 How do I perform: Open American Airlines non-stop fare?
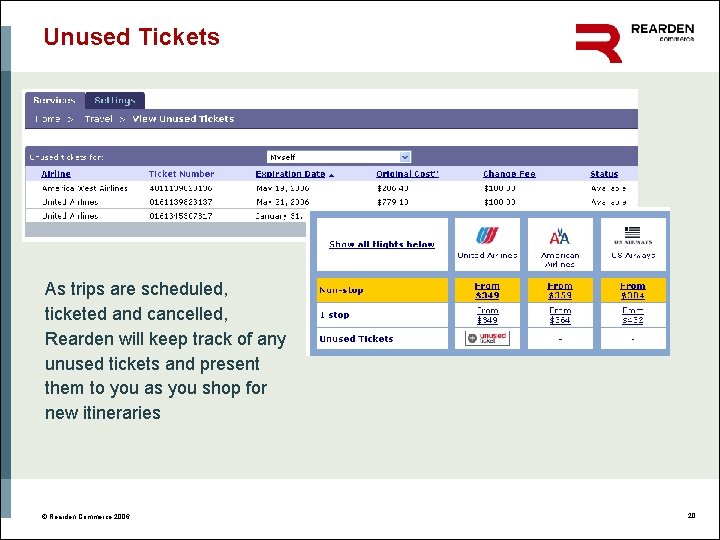(560, 291)
